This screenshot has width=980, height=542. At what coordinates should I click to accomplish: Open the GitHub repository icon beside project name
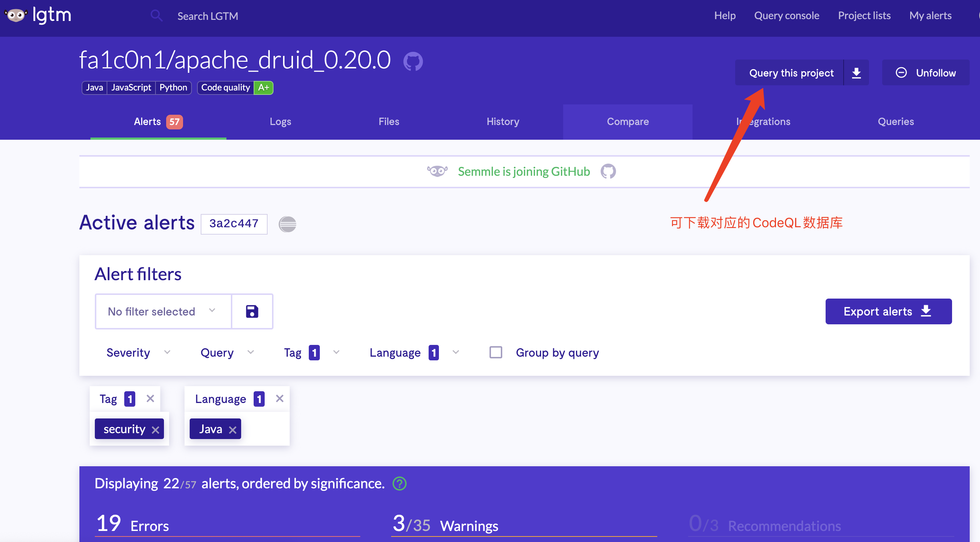point(413,61)
